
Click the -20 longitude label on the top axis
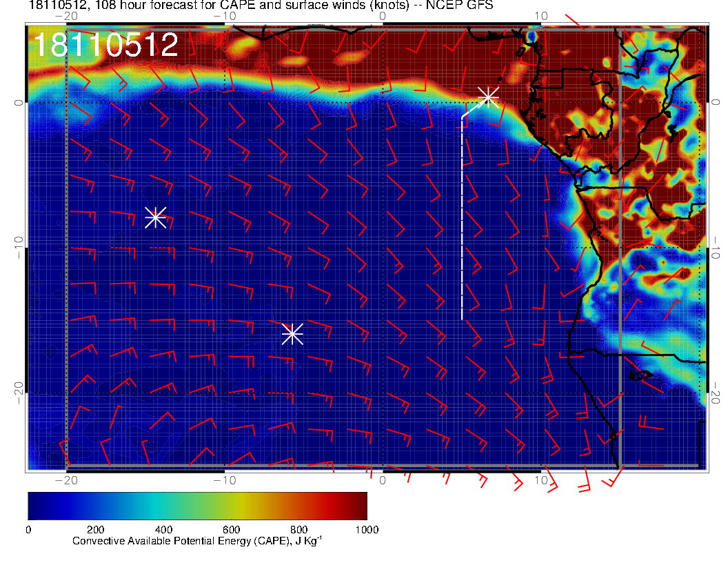(x=66, y=16)
